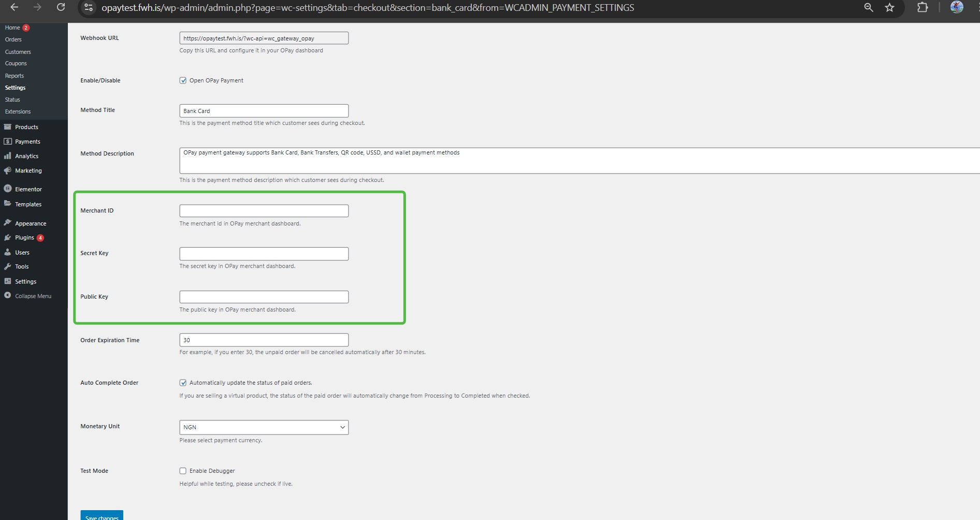Click the Tools wrench icon
This screenshot has width=980, height=520.
(8, 266)
